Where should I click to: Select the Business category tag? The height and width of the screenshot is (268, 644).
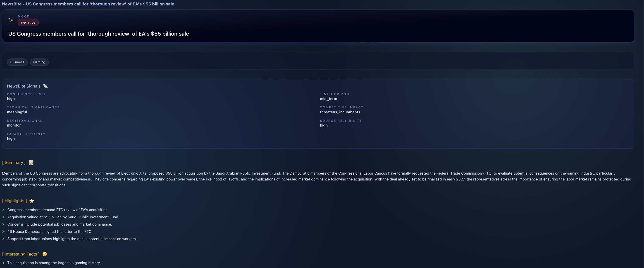(x=17, y=62)
